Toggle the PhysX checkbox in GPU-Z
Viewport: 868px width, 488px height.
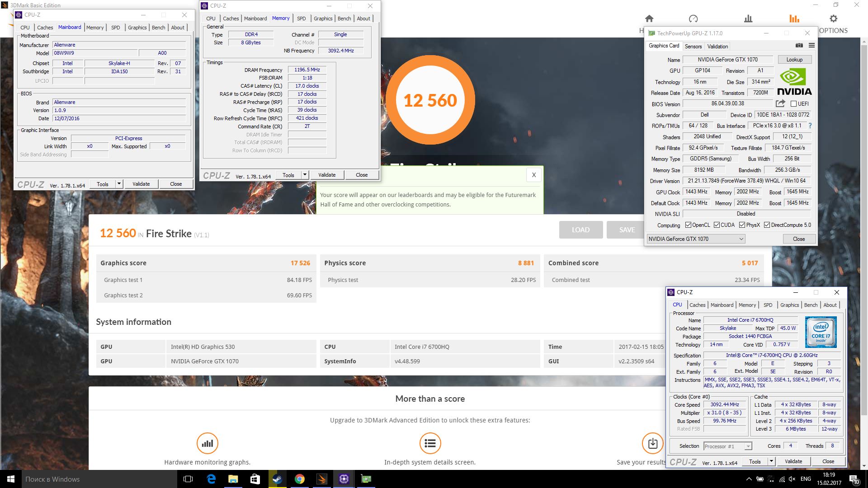[742, 225]
